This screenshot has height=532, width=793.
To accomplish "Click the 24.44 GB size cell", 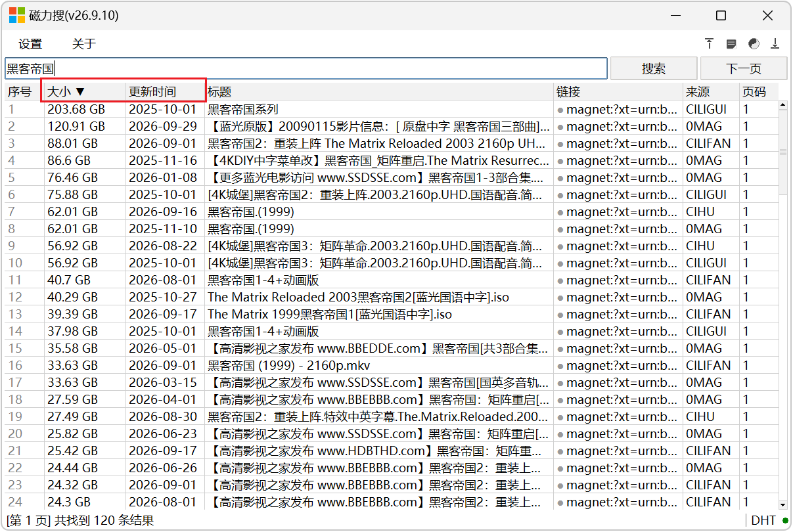I will tap(72, 468).
